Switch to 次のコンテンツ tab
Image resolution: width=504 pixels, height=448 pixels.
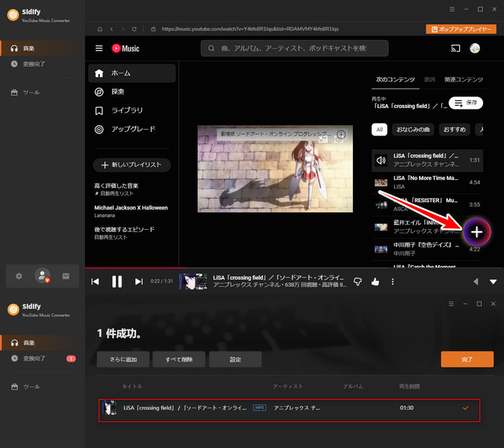coord(395,79)
